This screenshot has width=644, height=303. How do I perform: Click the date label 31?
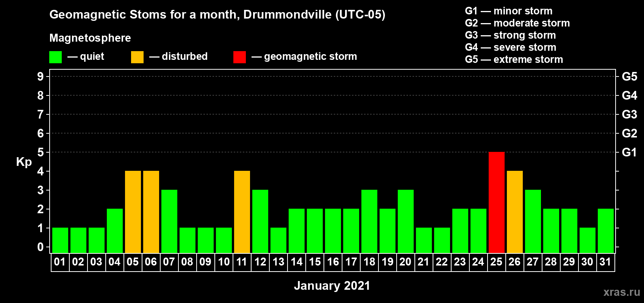pos(605,262)
